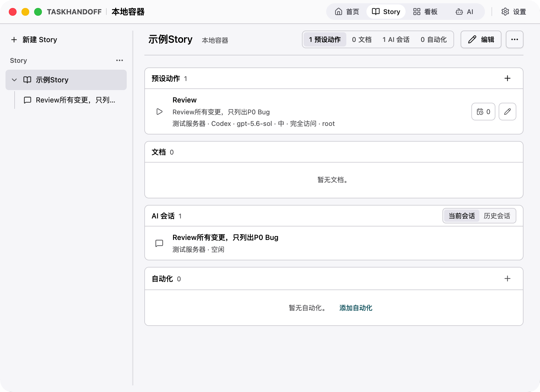Open the story more-options ellipsis button

(515, 39)
